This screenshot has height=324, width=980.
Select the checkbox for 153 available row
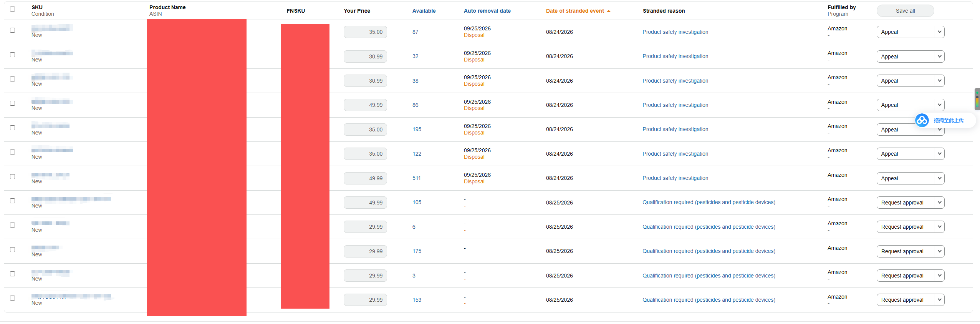[12, 298]
